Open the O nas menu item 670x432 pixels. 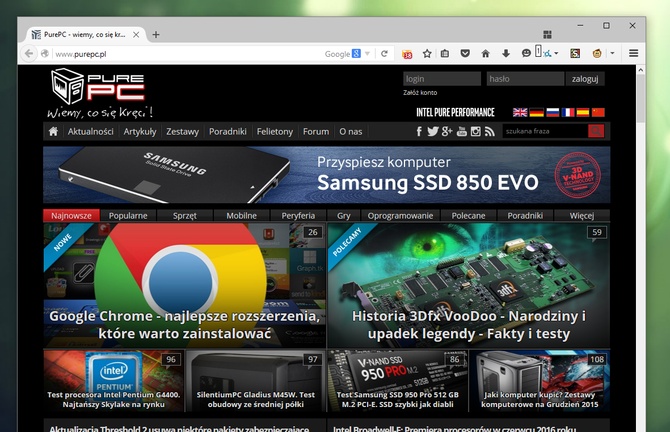pos(350,132)
